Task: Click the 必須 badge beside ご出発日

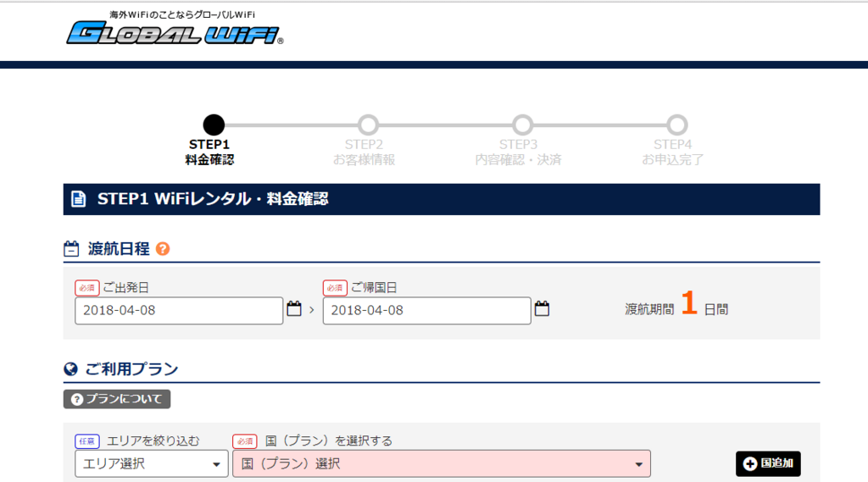Action: click(x=87, y=288)
